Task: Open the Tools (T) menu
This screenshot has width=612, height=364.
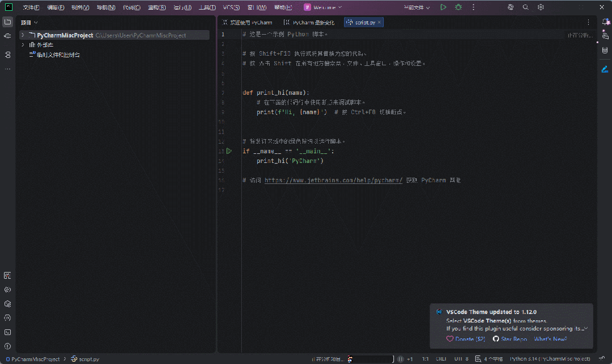Action: [x=207, y=7]
